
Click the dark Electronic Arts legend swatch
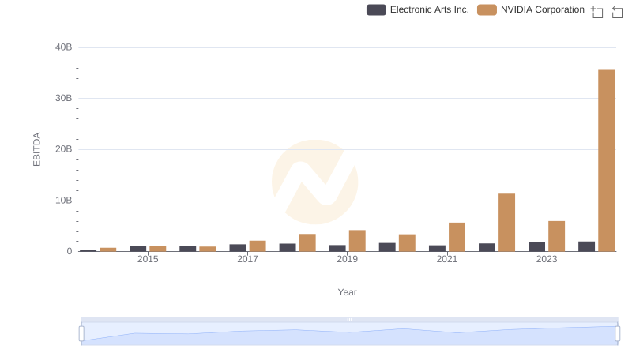376,9
